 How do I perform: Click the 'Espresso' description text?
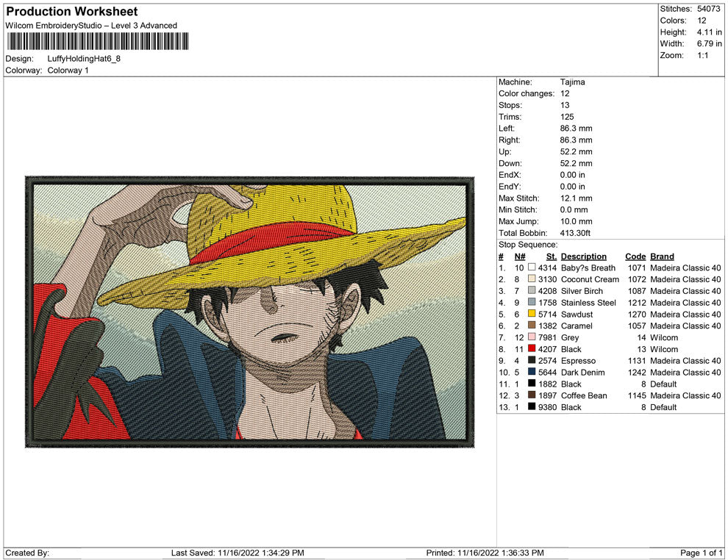[x=578, y=361]
